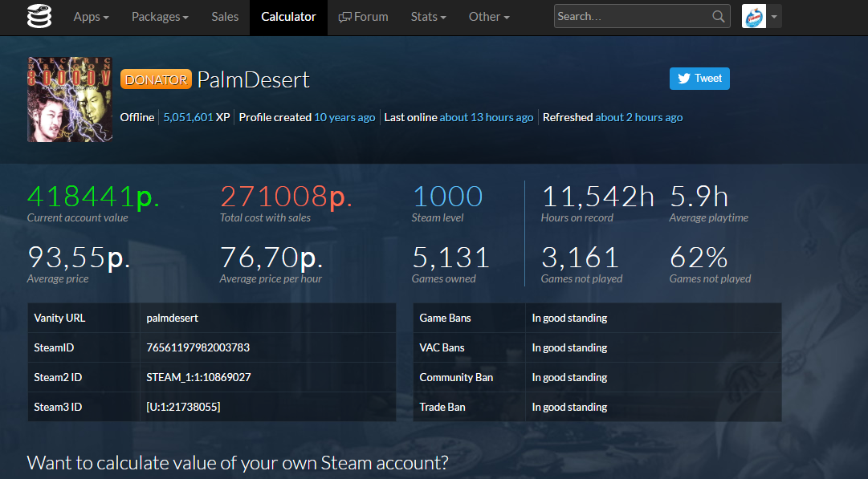Expand the Apps menu
This screenshot has width=868, height=479.
coord(92,17)
